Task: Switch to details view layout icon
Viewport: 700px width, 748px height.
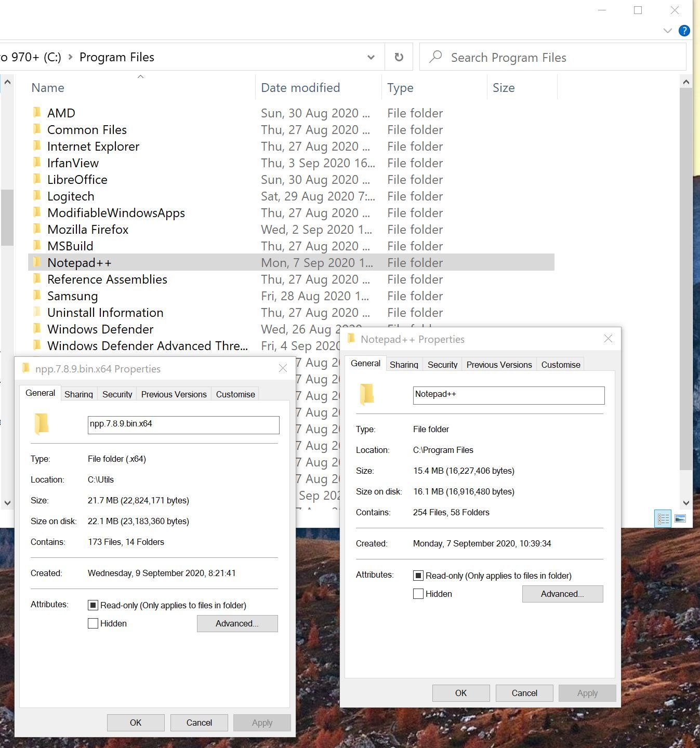Action: pyautogui.click(x=663, y=518)
